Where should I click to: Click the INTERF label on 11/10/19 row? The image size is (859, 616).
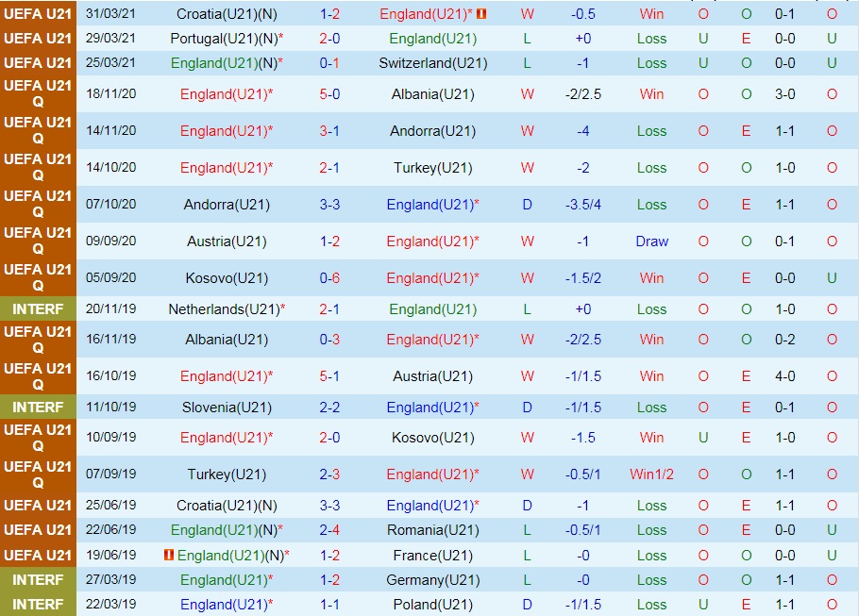(x=38, y=408)
